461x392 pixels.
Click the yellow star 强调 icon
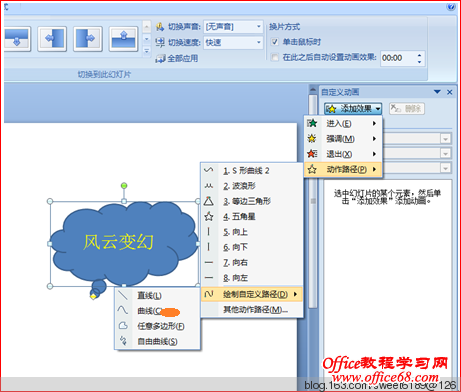312,138
